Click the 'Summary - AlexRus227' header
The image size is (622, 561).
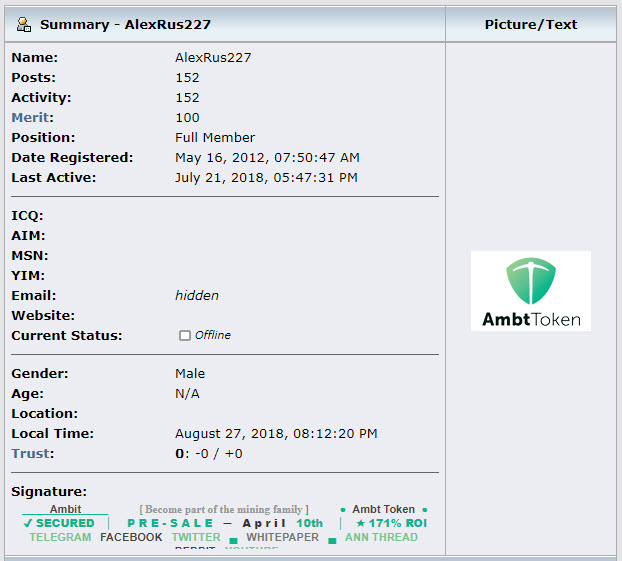pos(125,25)
